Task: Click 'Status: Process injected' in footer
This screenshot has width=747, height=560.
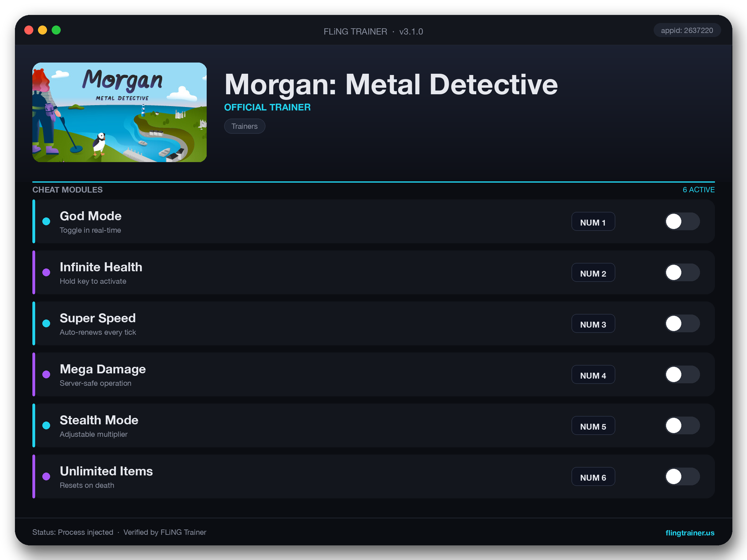Action: [73, 532]
